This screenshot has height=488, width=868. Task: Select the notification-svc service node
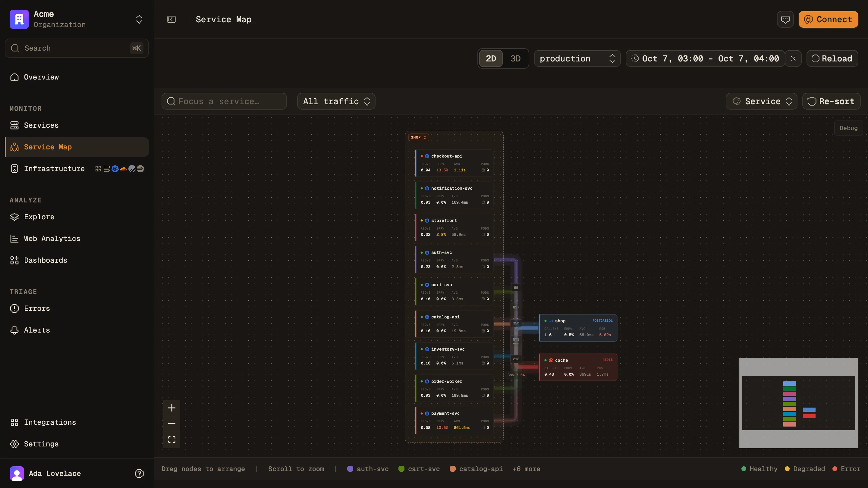coord(454,195)
